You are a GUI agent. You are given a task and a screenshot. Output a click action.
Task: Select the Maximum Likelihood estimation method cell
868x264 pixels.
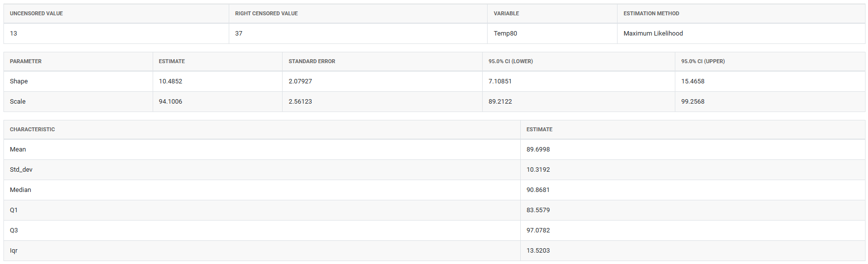653,34
